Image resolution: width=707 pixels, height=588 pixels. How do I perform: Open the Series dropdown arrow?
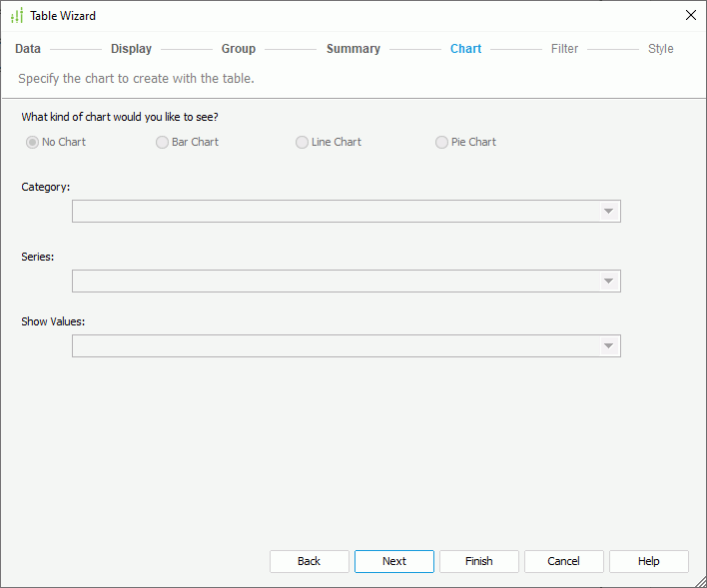pos(607,282)
